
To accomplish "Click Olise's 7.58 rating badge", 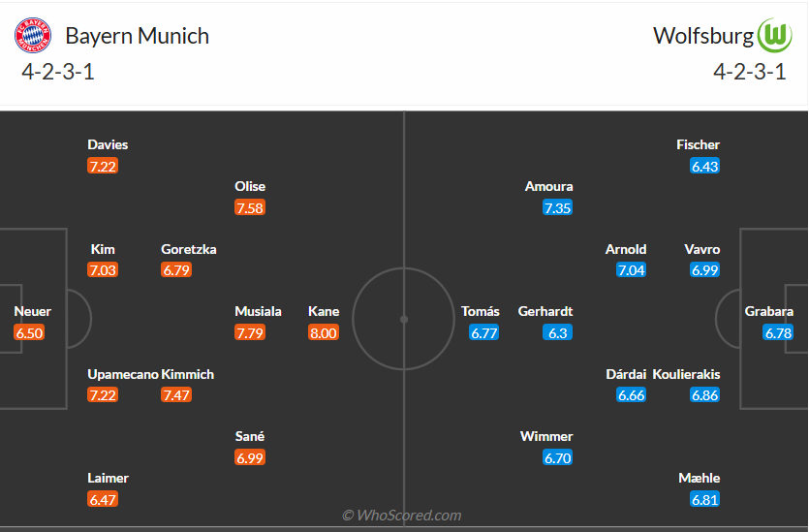I will pos(250,208).
